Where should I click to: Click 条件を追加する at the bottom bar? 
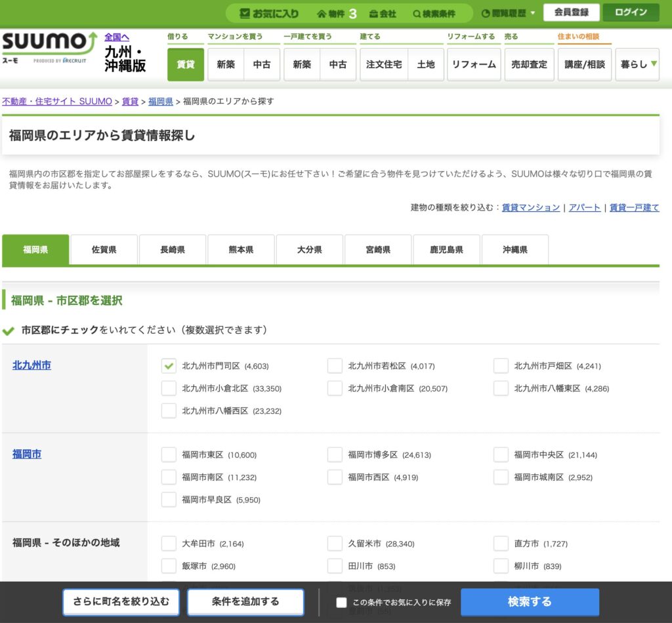[245, 602]
